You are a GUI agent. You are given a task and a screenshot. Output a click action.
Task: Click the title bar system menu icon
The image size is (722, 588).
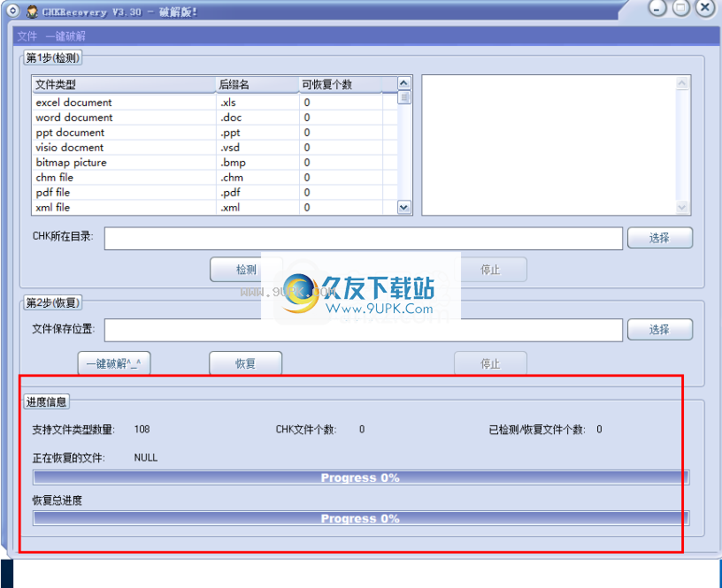click(x=14, y=11)
